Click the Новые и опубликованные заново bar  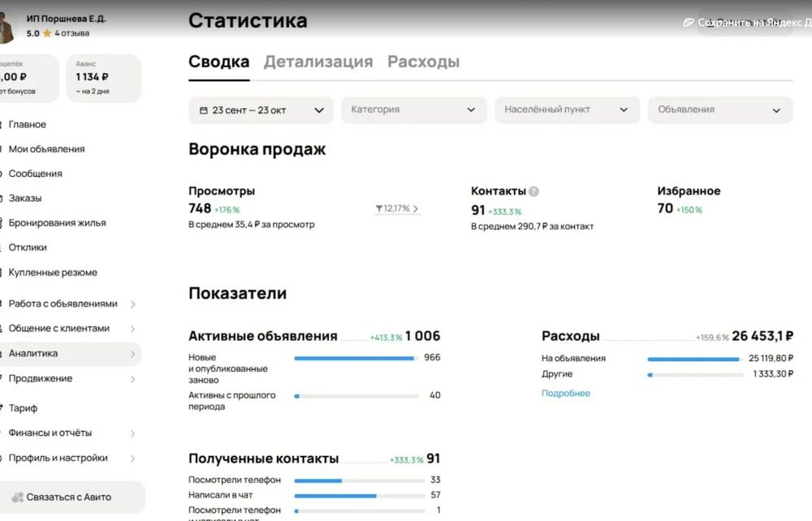click(356, 358)
